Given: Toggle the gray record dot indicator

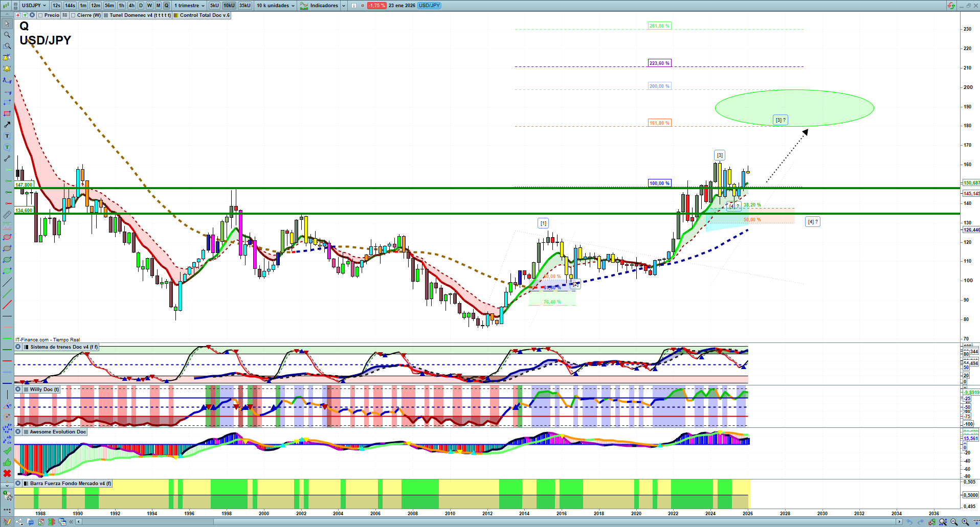Looking at the screenshot, I should pyautogui.click(x=363, y=6).
